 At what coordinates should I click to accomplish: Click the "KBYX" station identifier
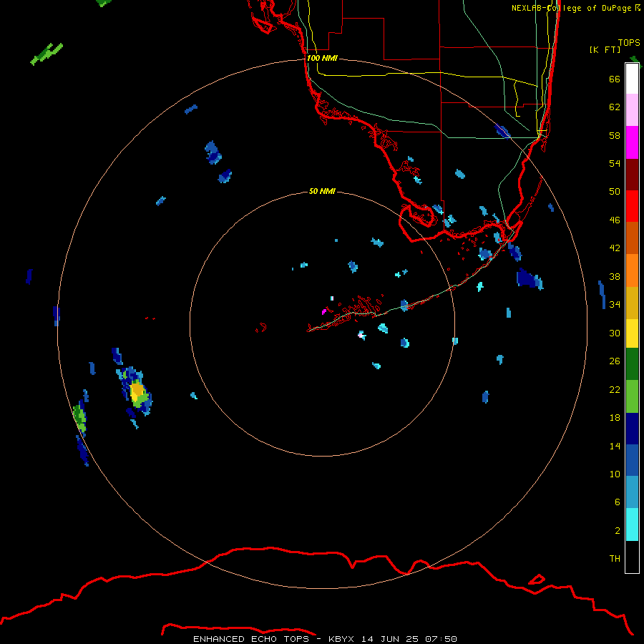[341, 639]
